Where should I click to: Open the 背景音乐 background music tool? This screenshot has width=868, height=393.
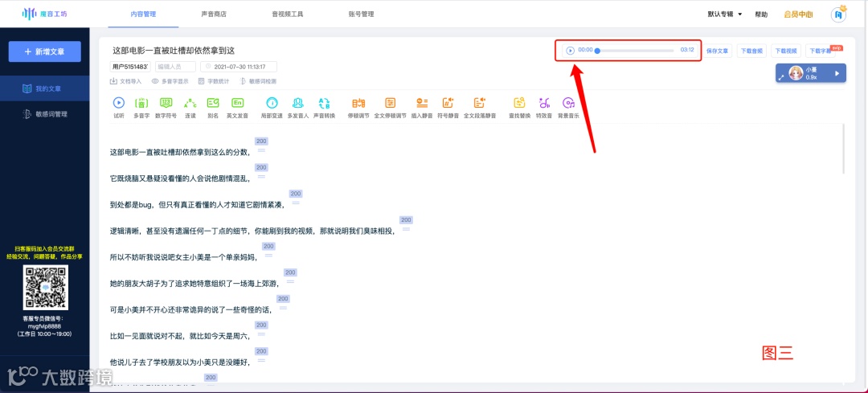point(568,102)
